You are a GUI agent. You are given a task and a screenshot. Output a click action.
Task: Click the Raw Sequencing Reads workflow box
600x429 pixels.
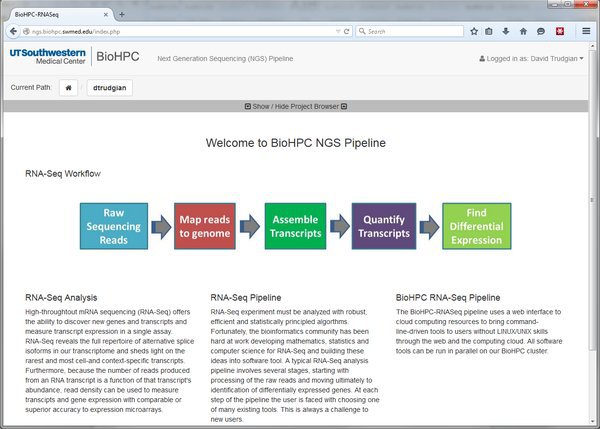(x=114, y=226)
